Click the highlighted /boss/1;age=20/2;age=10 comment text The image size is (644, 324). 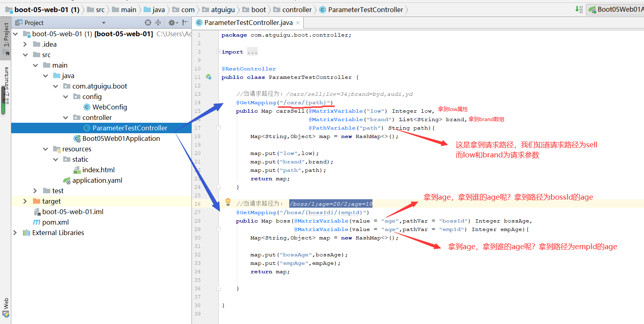(x=331, y=204)
